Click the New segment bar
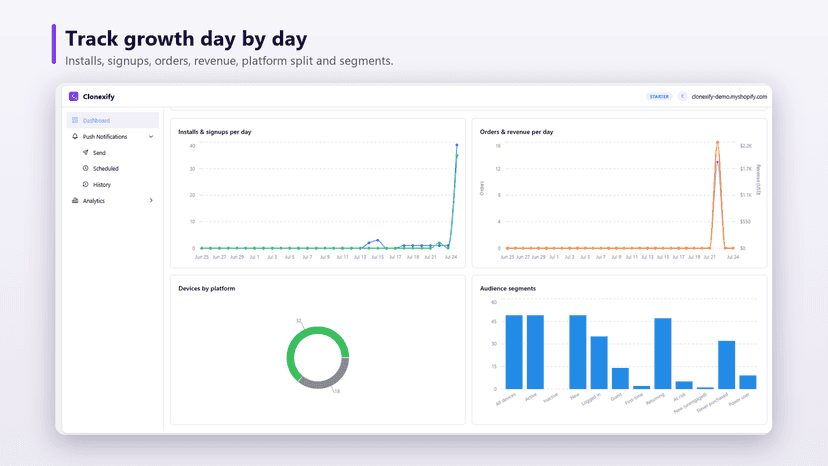The width and height of the screenshot is (828, 466). 578,352
